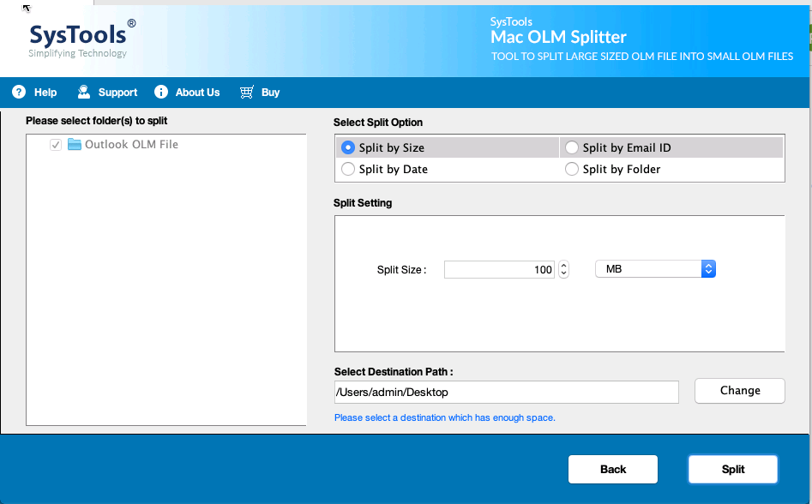
Task: Click the Change destination button
Action: pyautogui.click(x=739, y=391)
